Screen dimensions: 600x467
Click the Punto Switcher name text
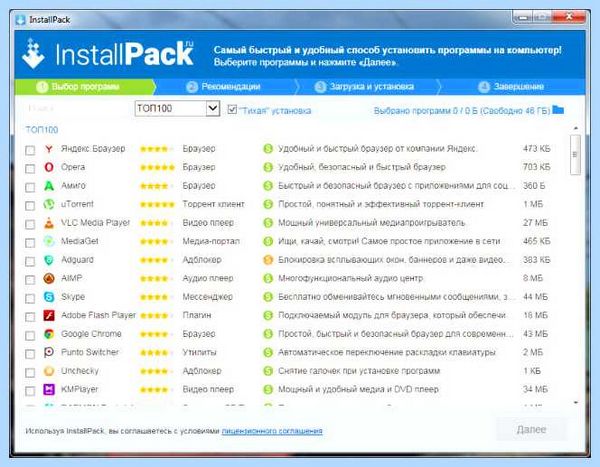point(90,352)
